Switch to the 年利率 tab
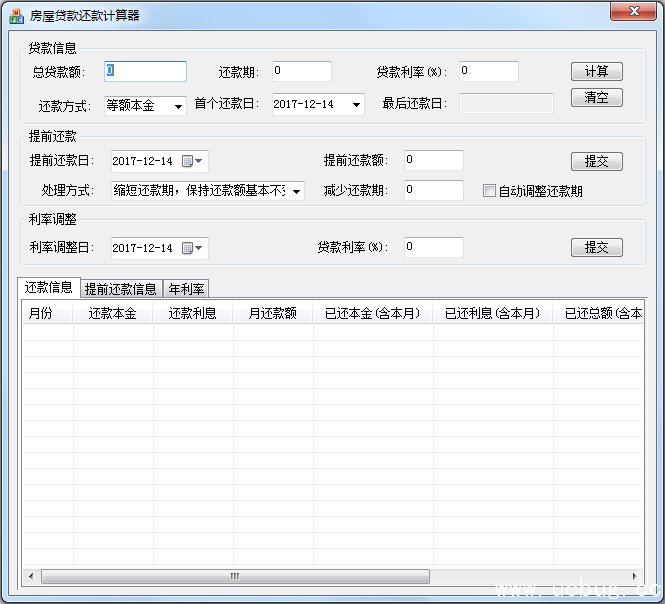This screenshot has width=665, height=604. point(186,289)
